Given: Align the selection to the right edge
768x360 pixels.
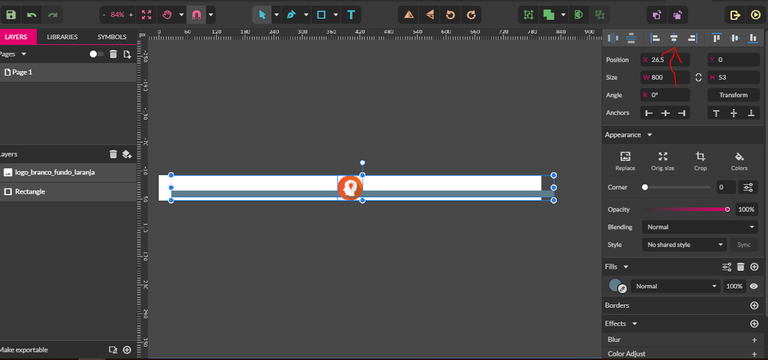Looking at the screenshot, I should pos(692,38).
